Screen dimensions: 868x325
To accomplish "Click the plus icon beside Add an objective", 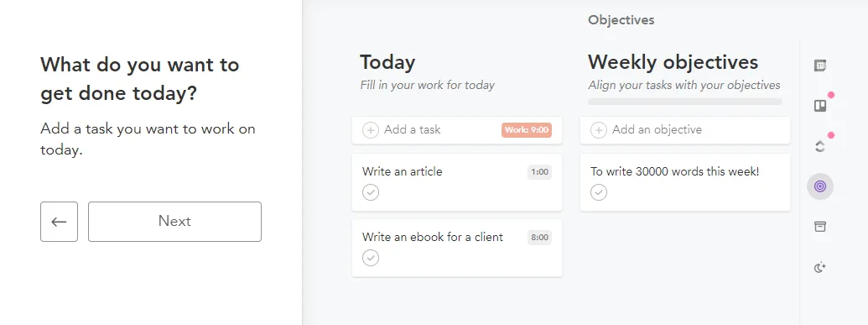I will 599,130.
